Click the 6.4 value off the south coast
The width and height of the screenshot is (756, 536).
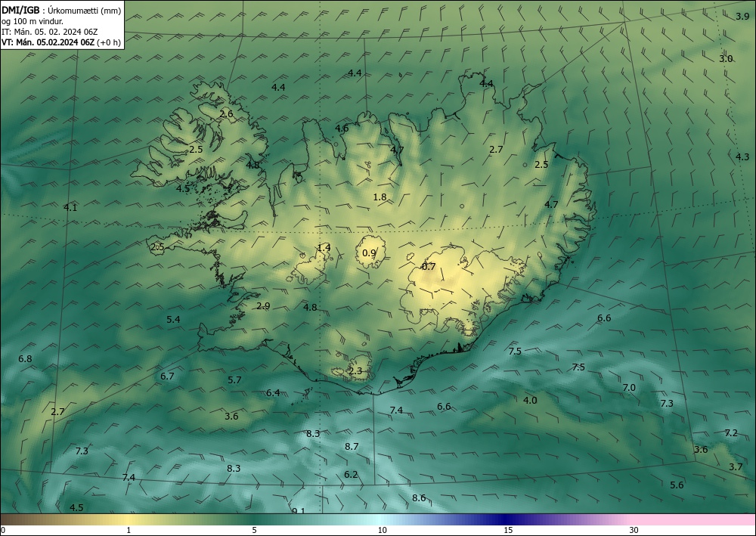click(x=273, y=392)
